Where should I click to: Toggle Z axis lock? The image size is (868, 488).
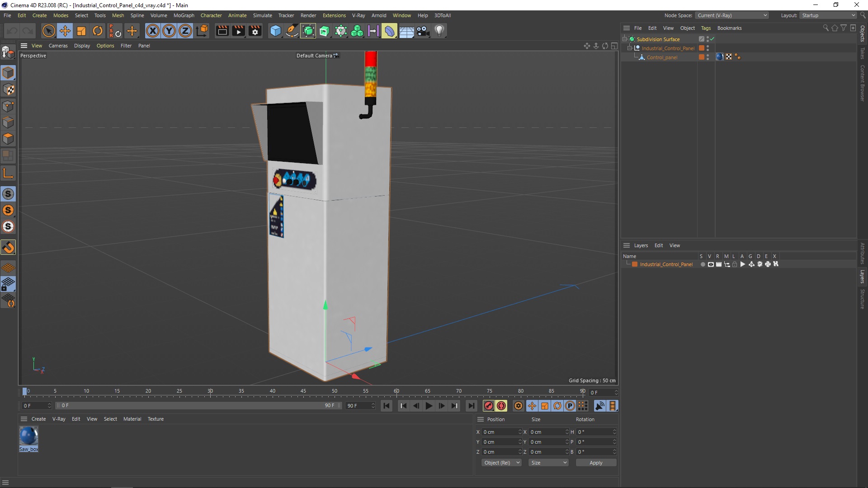[185, 31]
